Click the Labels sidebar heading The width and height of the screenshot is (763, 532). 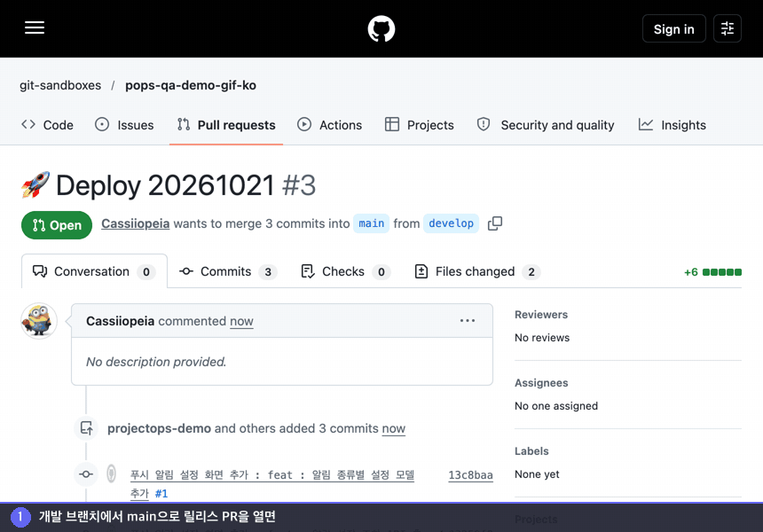[x=531, y=450]
